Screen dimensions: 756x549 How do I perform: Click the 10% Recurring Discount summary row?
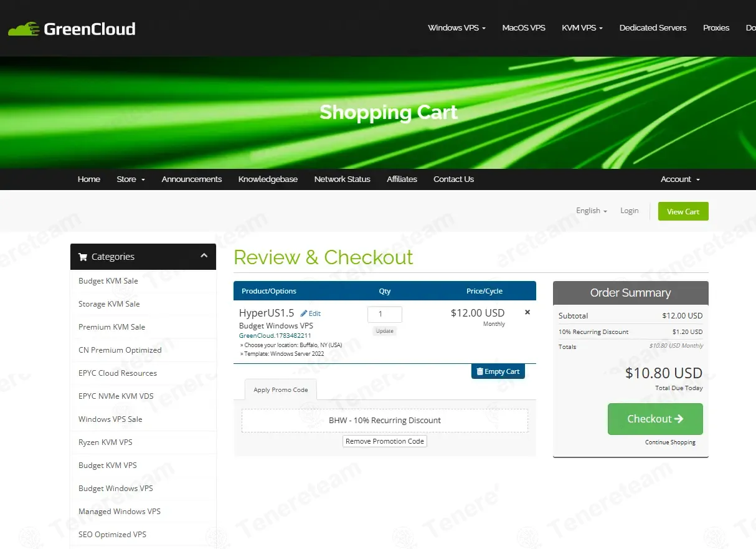(x=630, y=332)
